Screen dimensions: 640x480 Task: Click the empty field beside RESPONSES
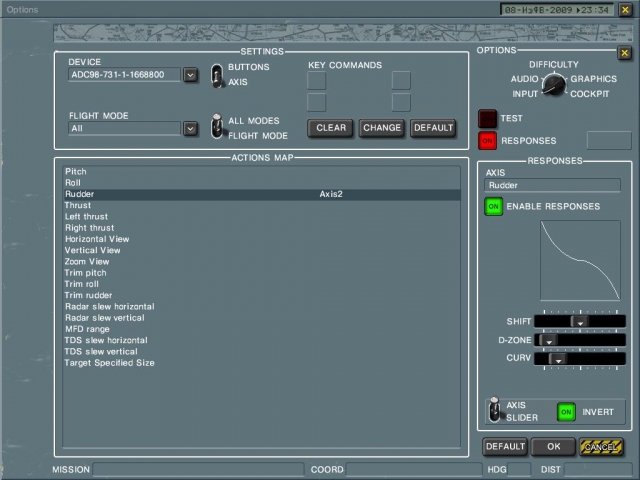[x=609, y=140]
